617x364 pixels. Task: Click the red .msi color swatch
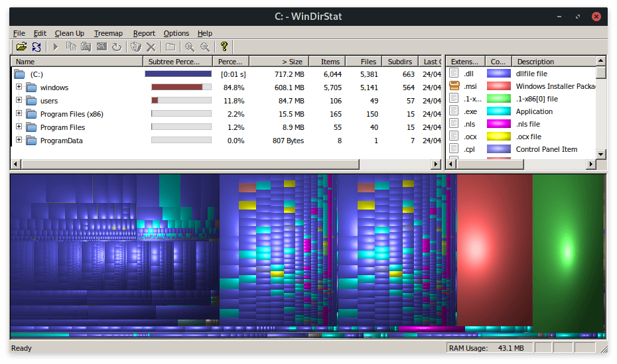tap(498, 86)
